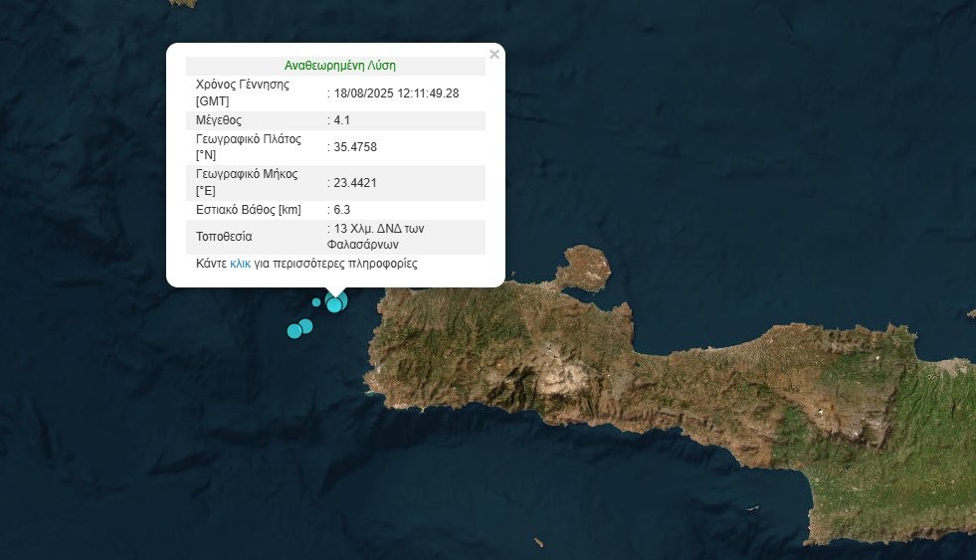Click the focal depth value 6.3
This screenshot has width=976, height=560.
(x=343, y=210)
